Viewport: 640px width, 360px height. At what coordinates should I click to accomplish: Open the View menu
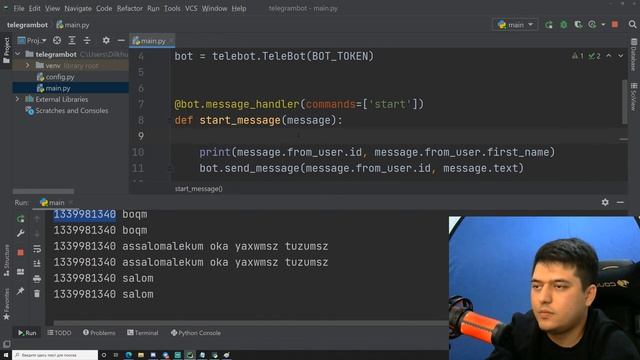tap(52, 8)
